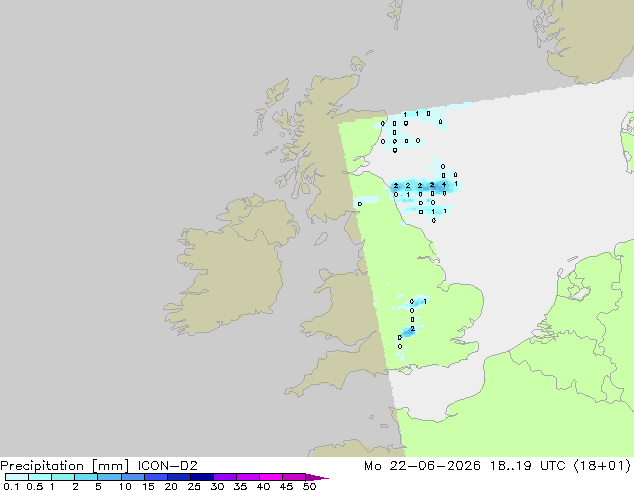Click the '30' legend scale number

pos(217,486)
